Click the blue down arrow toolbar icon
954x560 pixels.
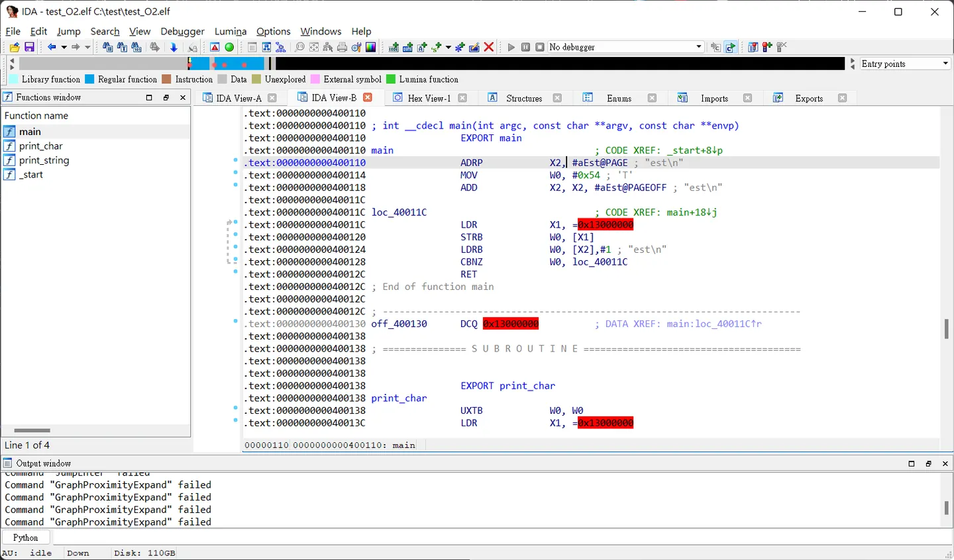[x=174, y=47]
